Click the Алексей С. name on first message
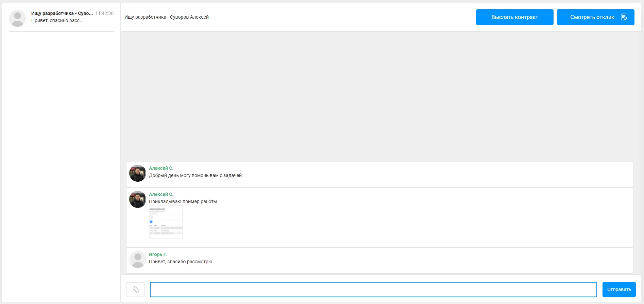The height and width of the screenshot is (304, 644). tap(161, 168)
